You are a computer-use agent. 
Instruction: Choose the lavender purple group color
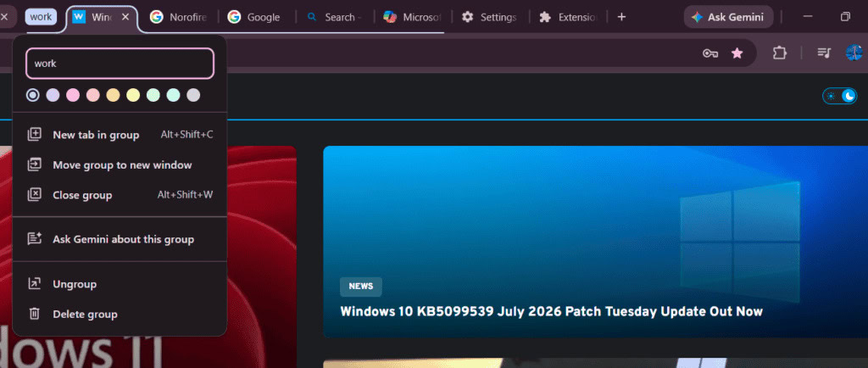click(x=53, y=95)
